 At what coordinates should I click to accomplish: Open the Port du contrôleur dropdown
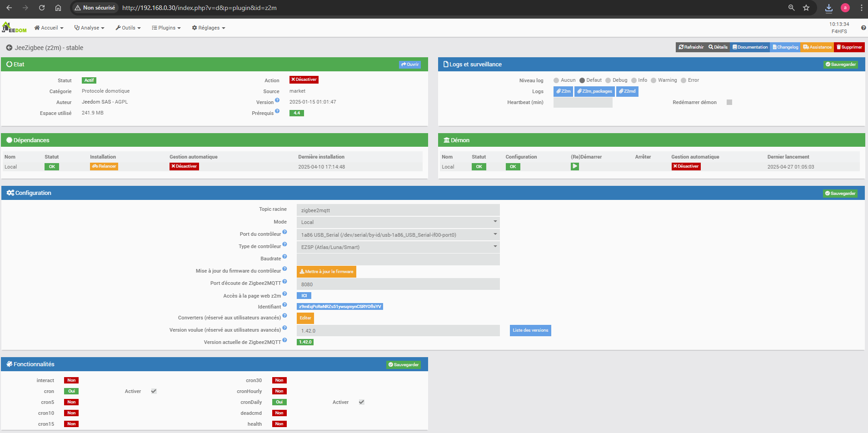click(398, 234)
